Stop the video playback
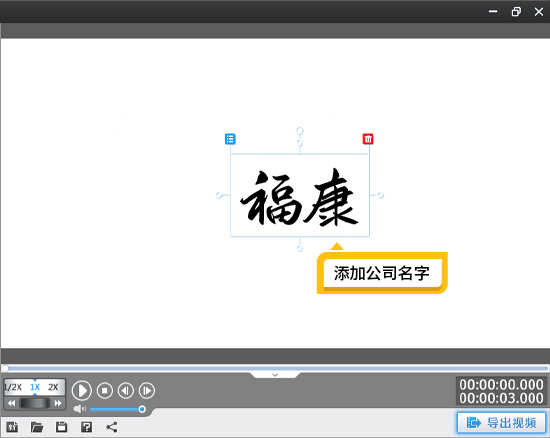 (x=105, y=390)
